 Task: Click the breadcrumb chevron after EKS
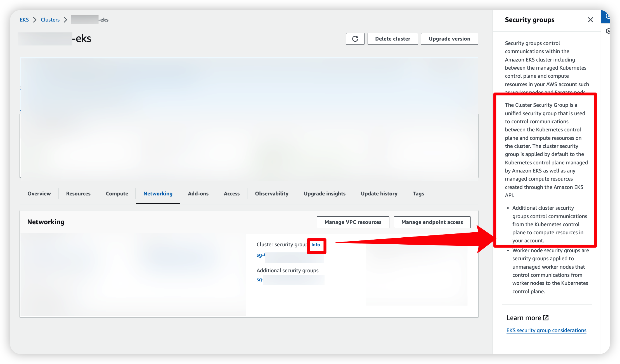point(35,20)
